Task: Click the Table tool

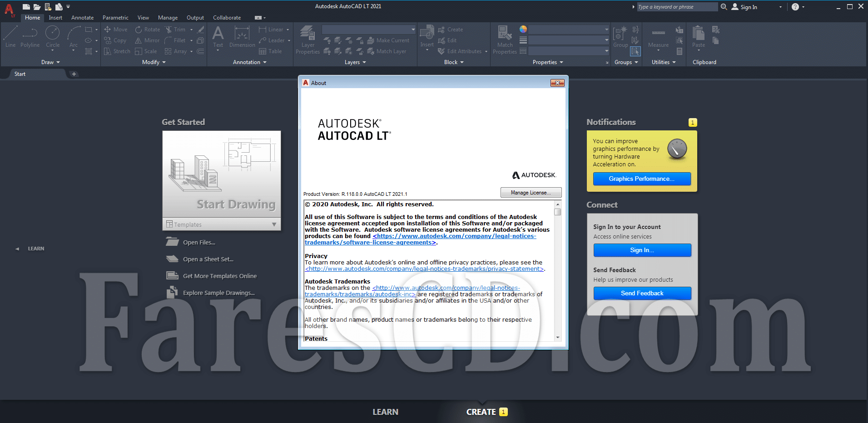Action: click(270, 51)
